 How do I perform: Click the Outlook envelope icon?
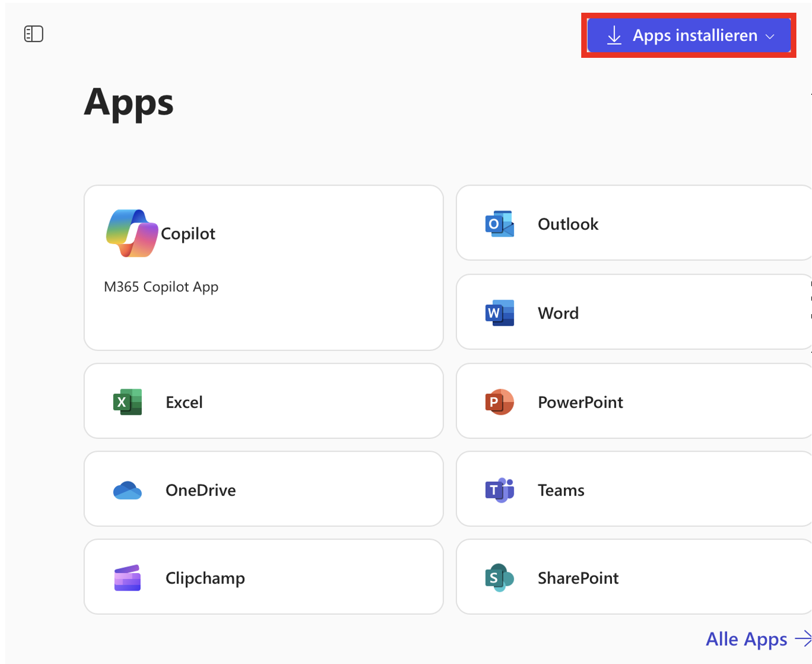tap(500, 224)
